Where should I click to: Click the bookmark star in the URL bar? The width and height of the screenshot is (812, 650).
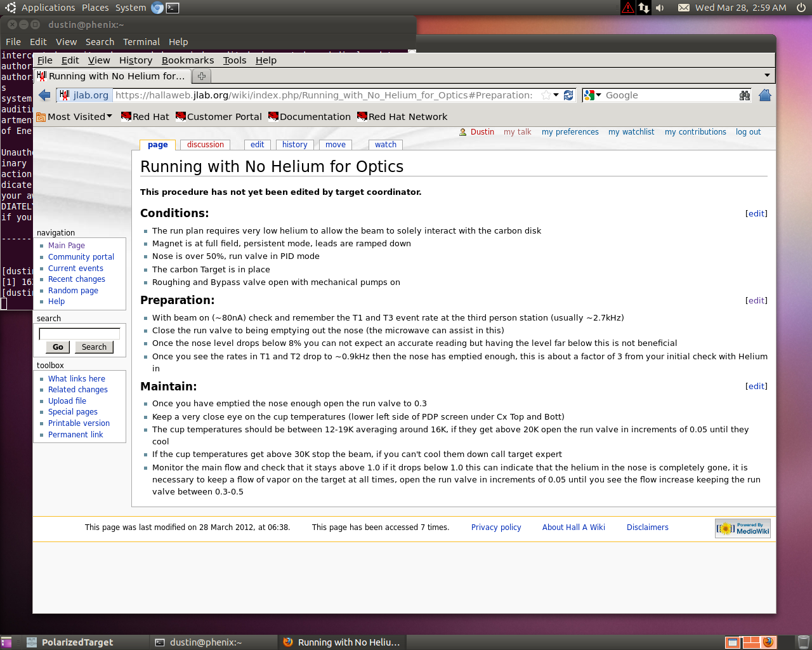click(x=546, y=95)
